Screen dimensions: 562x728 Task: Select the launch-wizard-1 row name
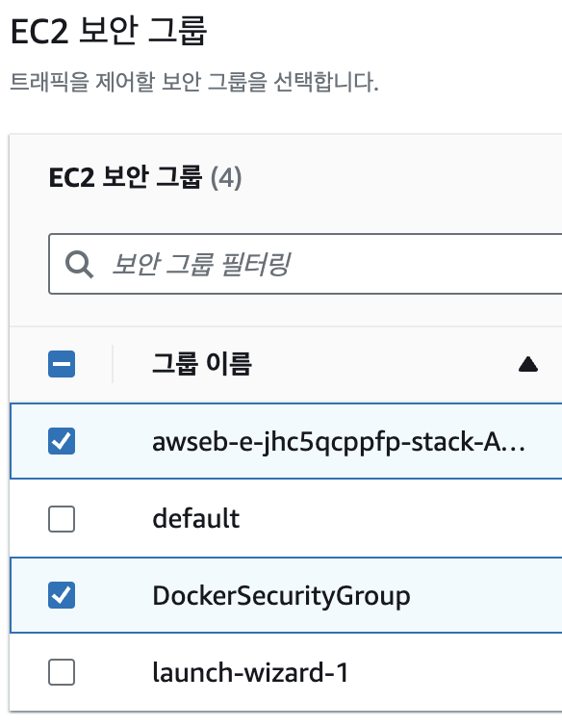click(250, 672)
